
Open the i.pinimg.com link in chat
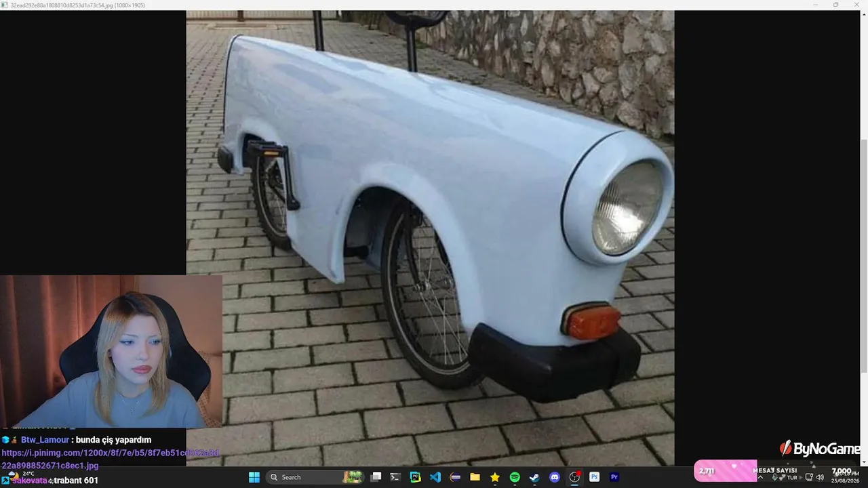pos(111,459)
